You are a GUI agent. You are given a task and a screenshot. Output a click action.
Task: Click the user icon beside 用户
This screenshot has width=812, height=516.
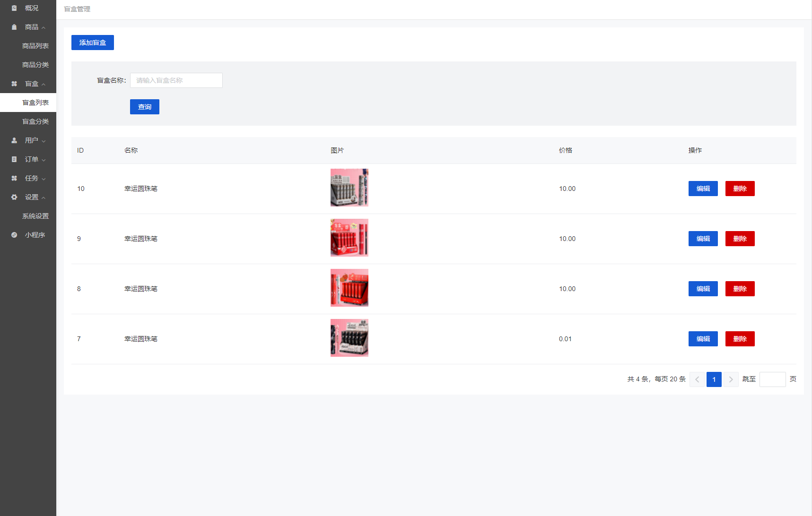click(14, 140)
